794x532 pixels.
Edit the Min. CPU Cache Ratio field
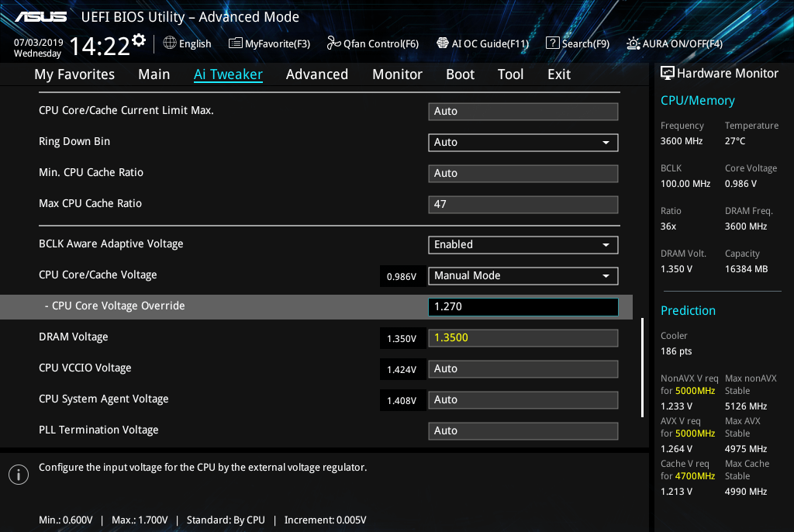click(523, 173)
